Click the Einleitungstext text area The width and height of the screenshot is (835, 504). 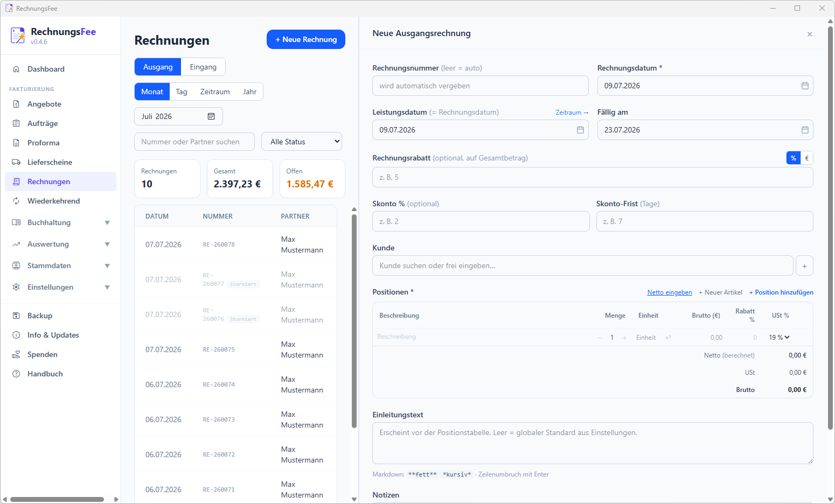coord(593,443)
